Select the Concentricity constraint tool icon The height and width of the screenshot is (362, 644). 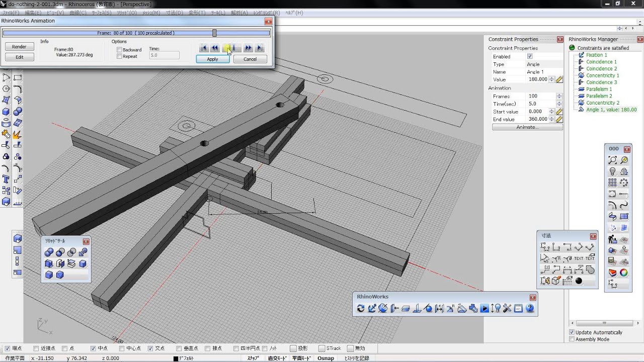[383, 308]
